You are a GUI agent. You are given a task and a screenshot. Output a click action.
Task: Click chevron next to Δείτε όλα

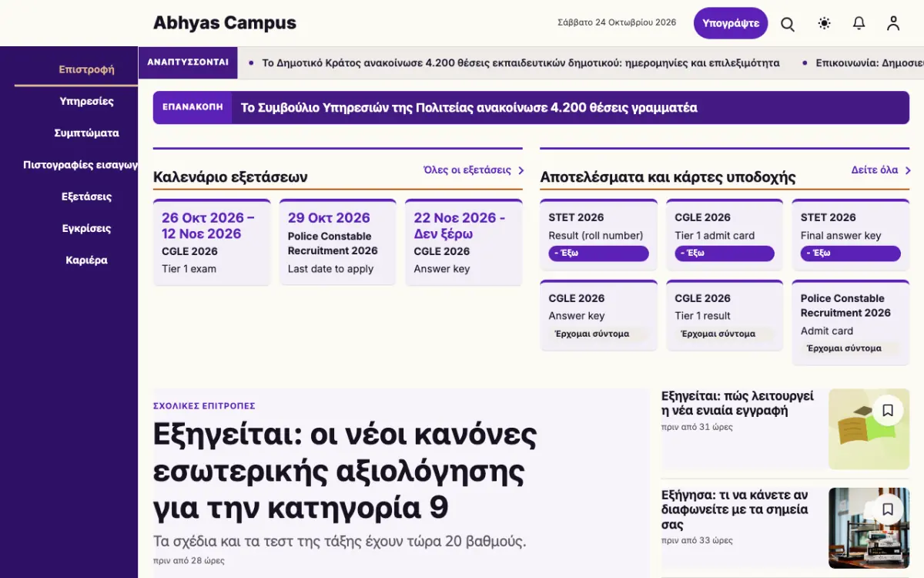click(x=908, y=170)
